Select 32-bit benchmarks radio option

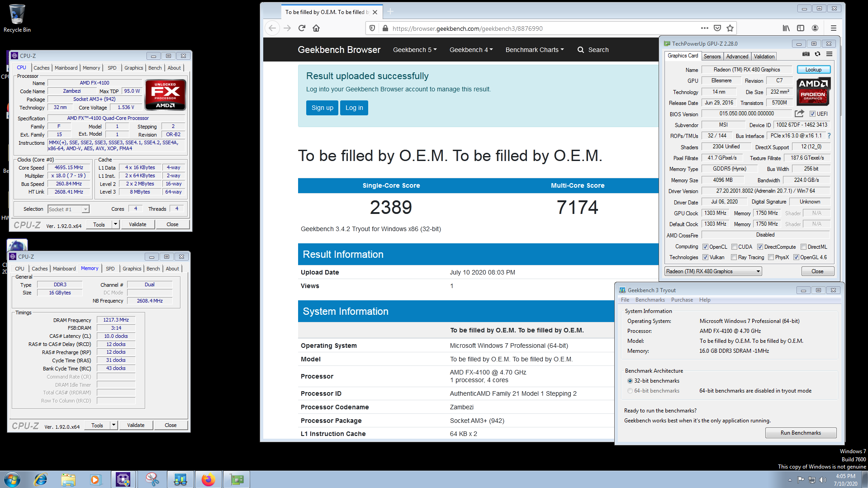630,381
